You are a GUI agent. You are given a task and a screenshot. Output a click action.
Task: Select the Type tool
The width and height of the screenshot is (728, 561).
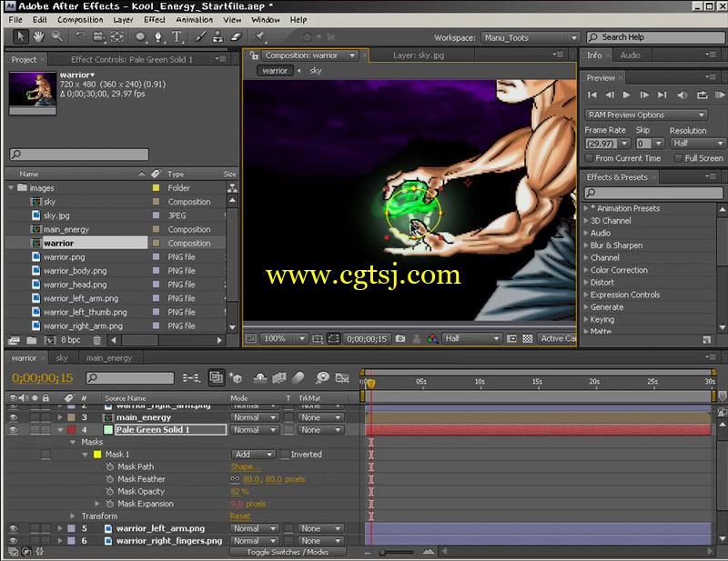177,37
